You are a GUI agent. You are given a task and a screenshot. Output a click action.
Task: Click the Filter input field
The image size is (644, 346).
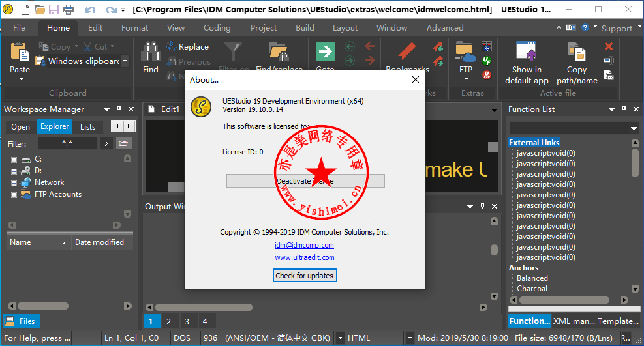[68, 143]
